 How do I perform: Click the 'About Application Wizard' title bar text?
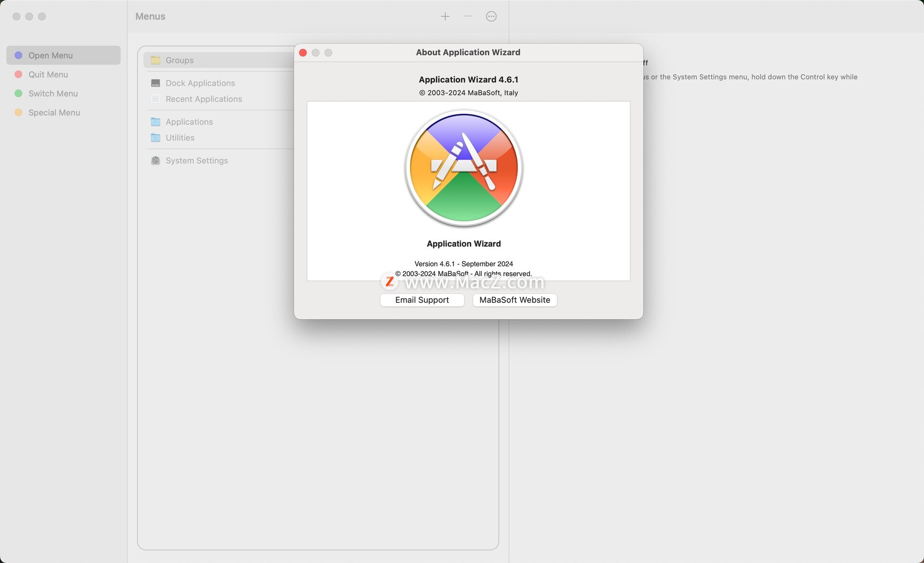coord(468,52)
